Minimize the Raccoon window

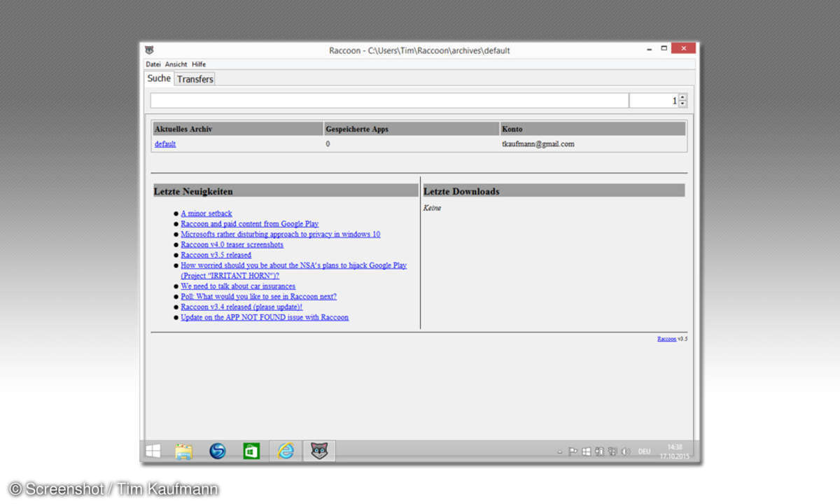(649, 49)
